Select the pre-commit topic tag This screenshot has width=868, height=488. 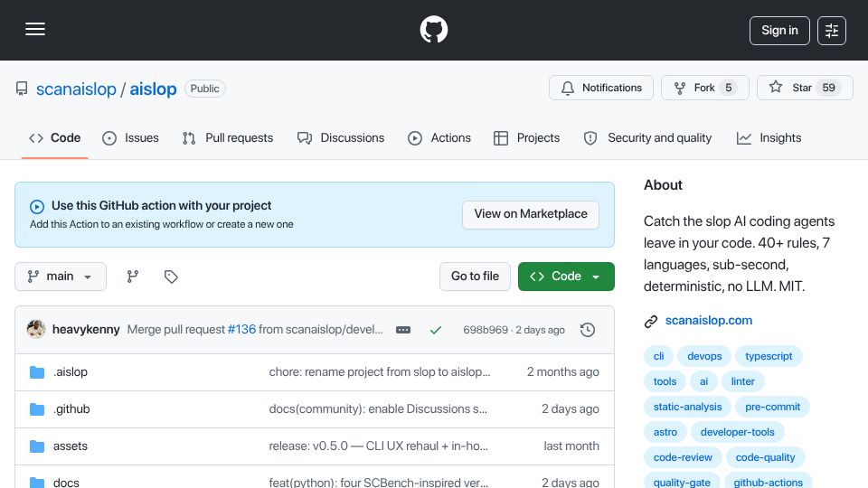[x=772, y=407]
